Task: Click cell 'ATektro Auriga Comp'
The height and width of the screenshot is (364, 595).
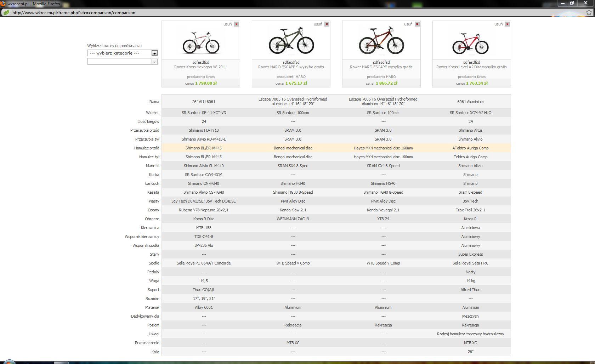Action: [470, 148]
